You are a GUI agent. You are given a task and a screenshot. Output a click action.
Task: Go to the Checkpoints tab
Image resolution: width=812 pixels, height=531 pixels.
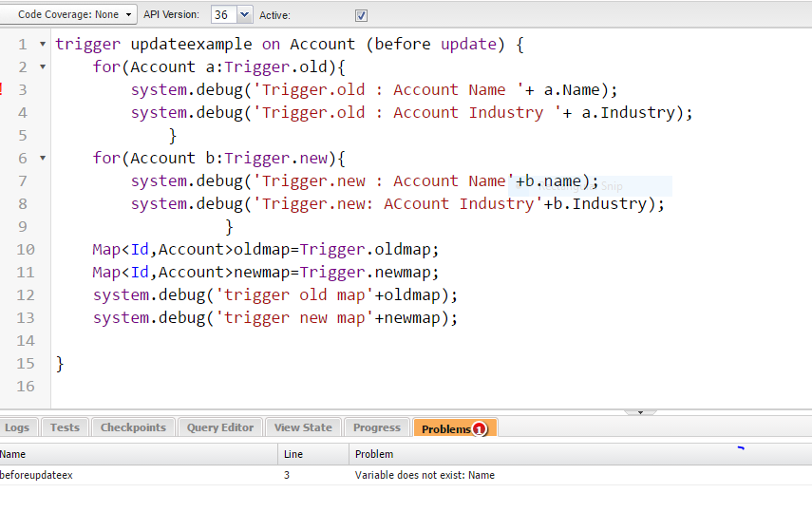point(133,427)
